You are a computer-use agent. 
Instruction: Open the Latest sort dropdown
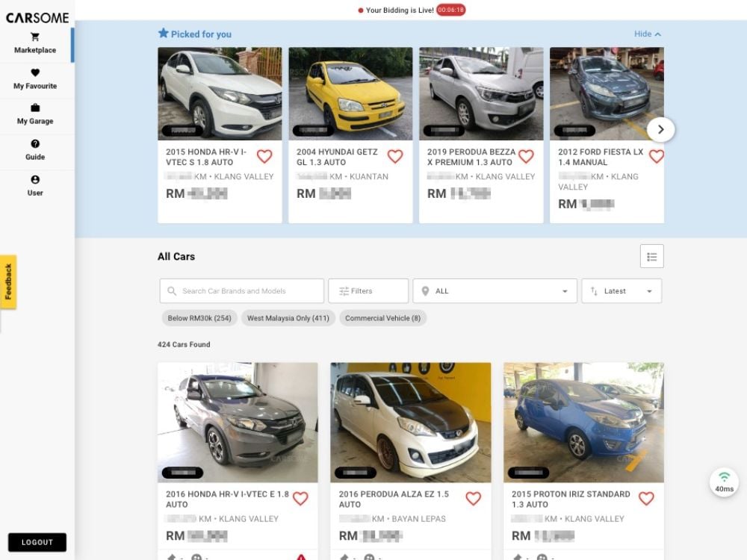point(621,290)
